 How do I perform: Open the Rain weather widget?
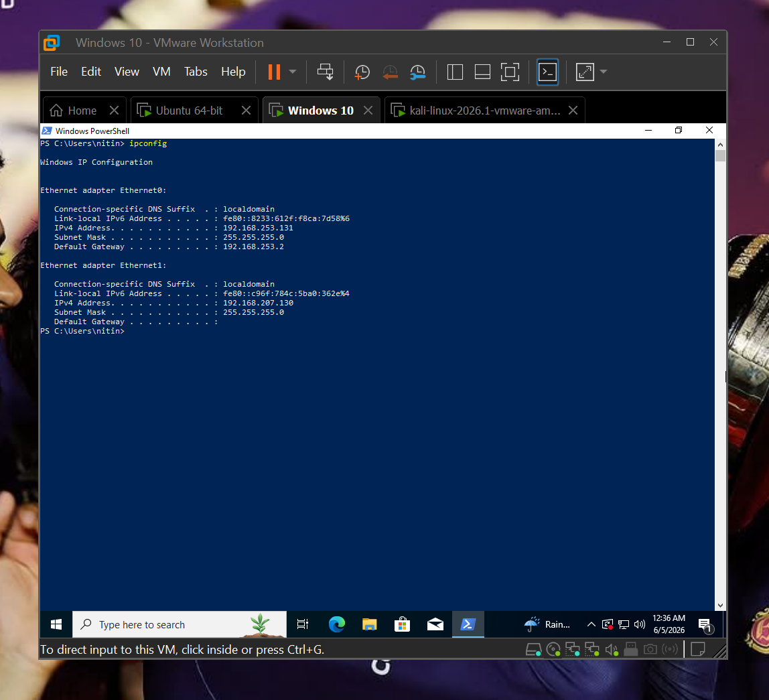(x=547, y=624)
